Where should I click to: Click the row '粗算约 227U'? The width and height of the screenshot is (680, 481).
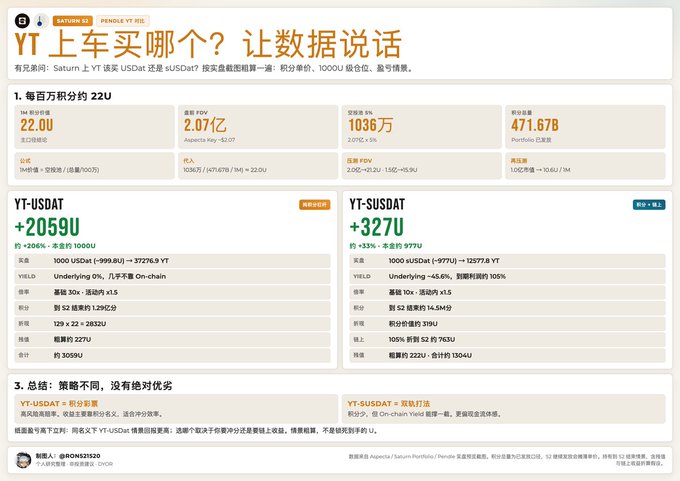click(x=173, y=339)
